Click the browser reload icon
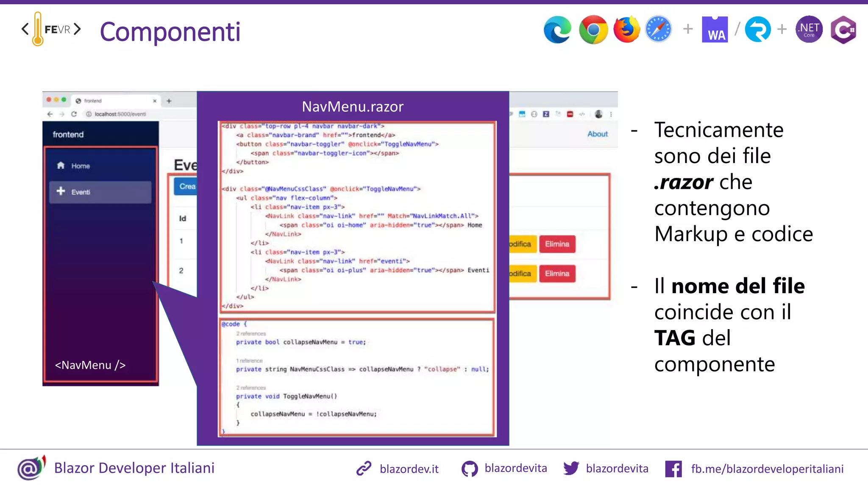 coord(74,114)
